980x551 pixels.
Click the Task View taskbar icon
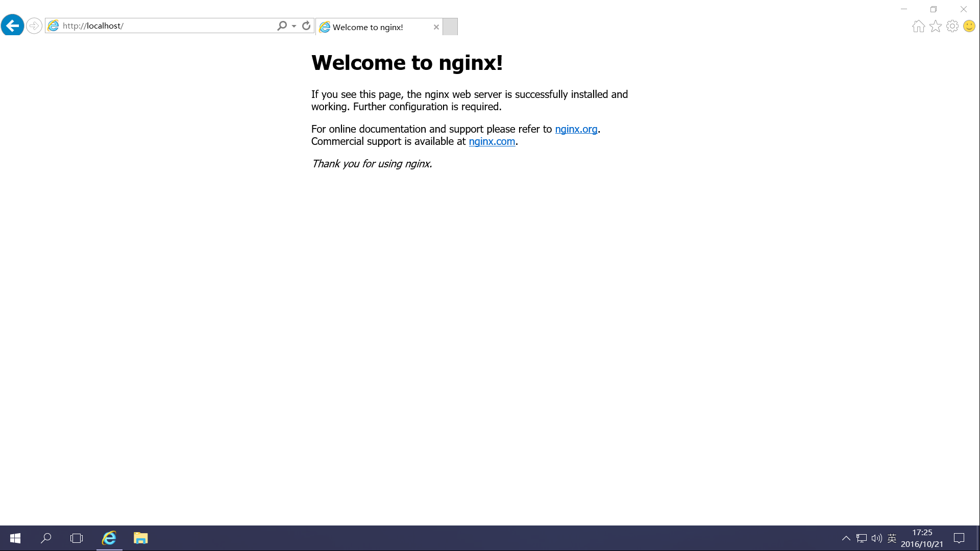76,538
